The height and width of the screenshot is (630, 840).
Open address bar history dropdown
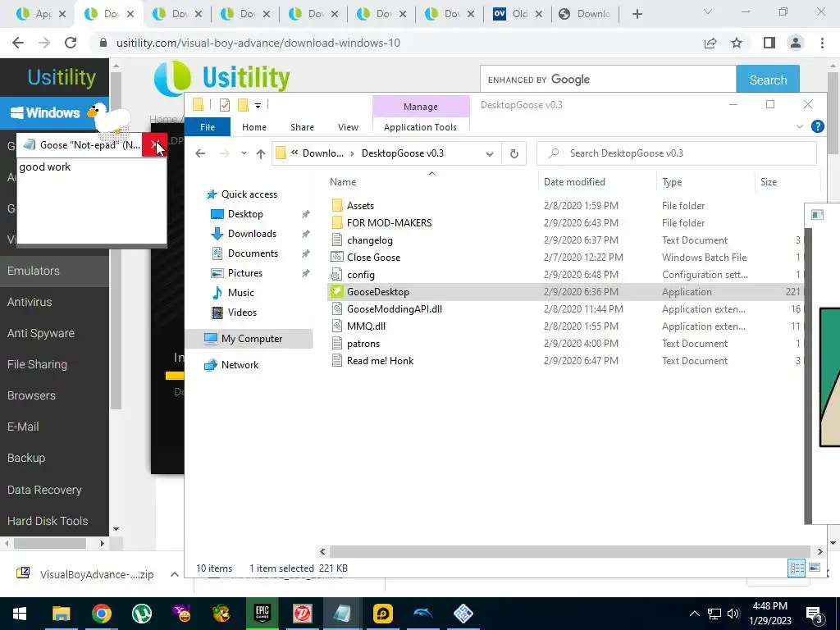click(490, 153)
